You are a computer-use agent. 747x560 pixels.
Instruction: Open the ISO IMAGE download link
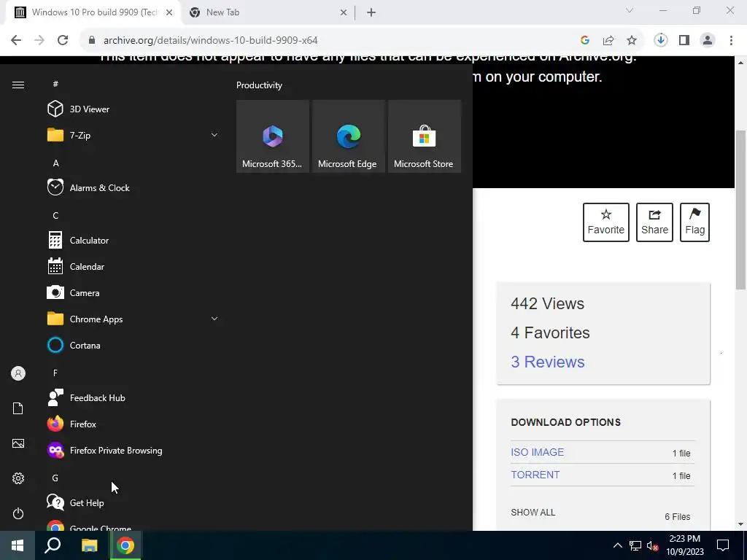coord(537,452)
